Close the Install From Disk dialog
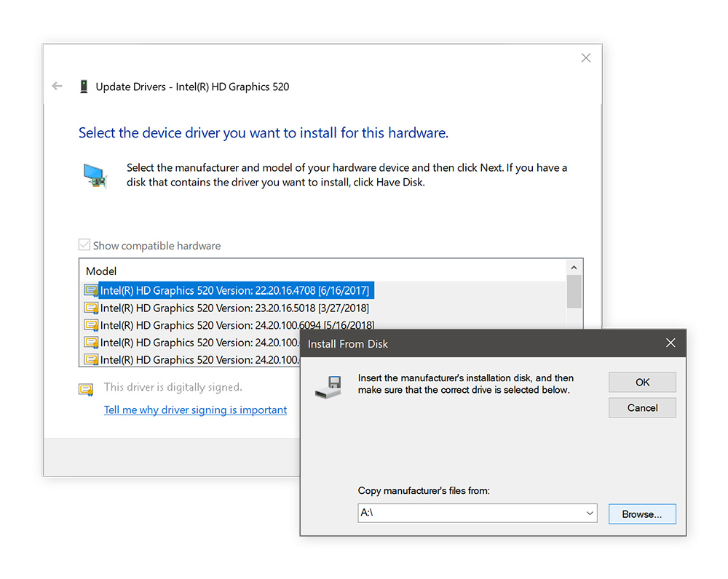 (670, 343)
